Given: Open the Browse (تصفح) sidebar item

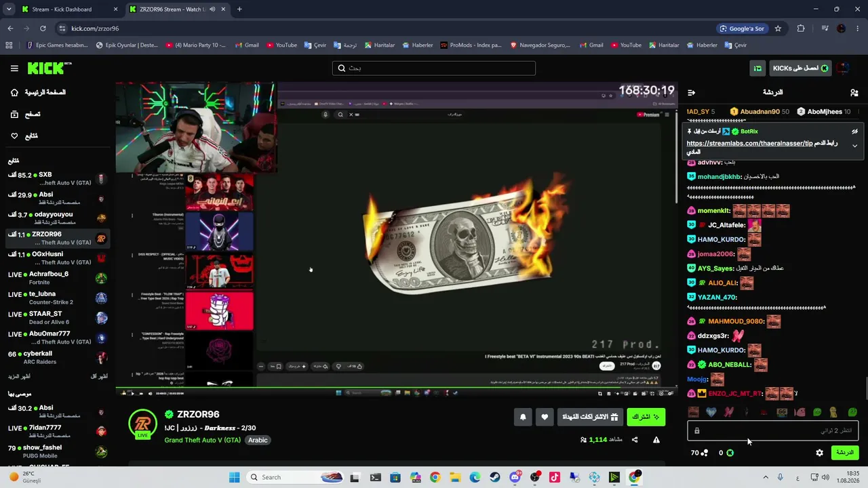Looking at the screenshot, I should 26,115.
